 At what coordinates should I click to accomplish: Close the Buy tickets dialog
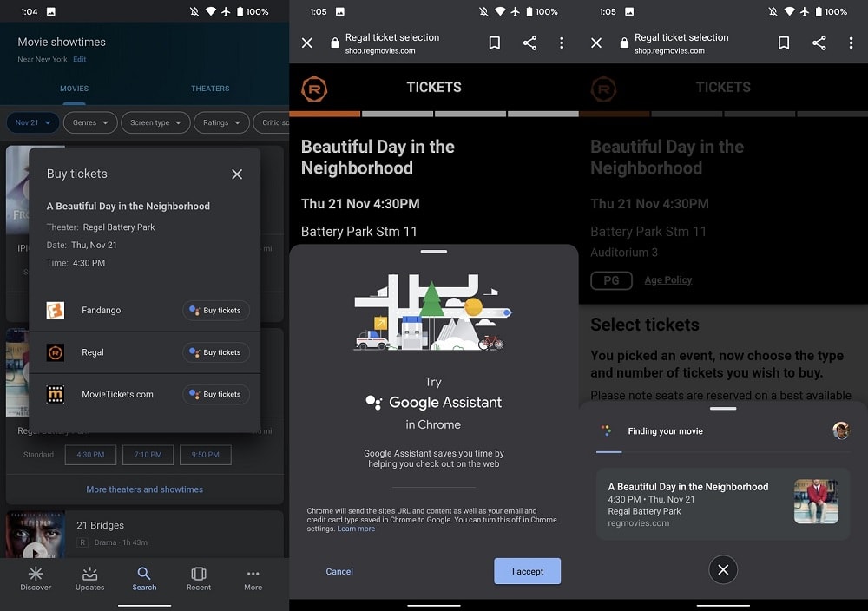click(x=237, y=174)
